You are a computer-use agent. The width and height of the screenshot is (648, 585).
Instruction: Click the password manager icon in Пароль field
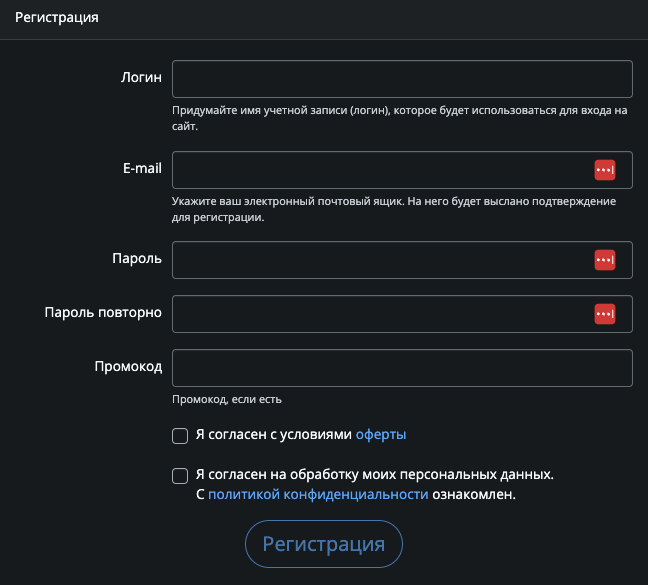point(604,260)
